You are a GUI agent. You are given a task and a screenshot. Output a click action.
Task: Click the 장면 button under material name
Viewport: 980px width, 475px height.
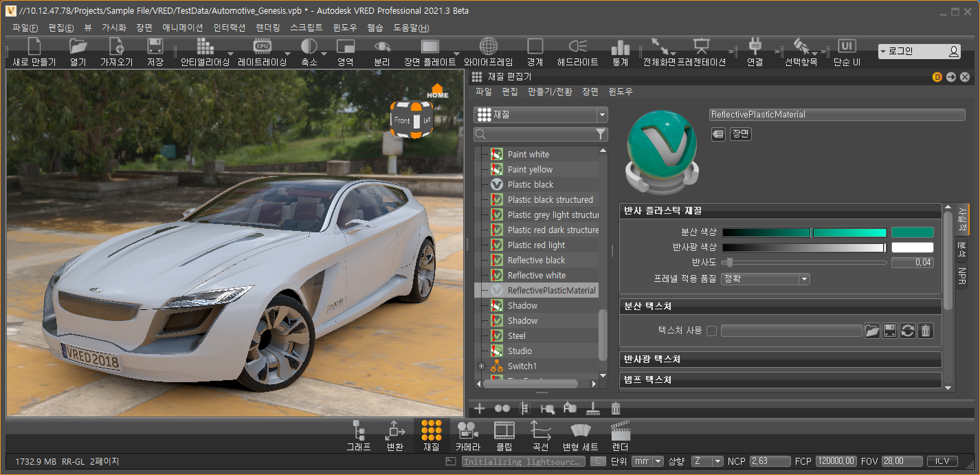click(x=740, y=134)
